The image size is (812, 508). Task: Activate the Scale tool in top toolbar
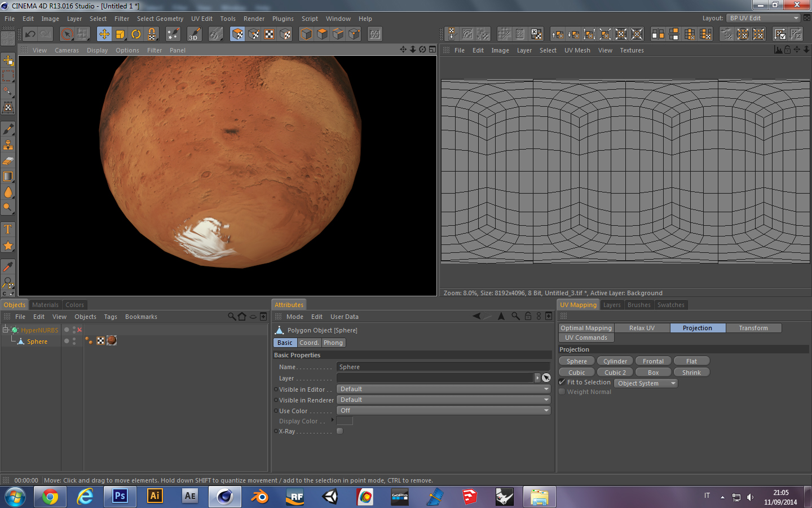120,34
